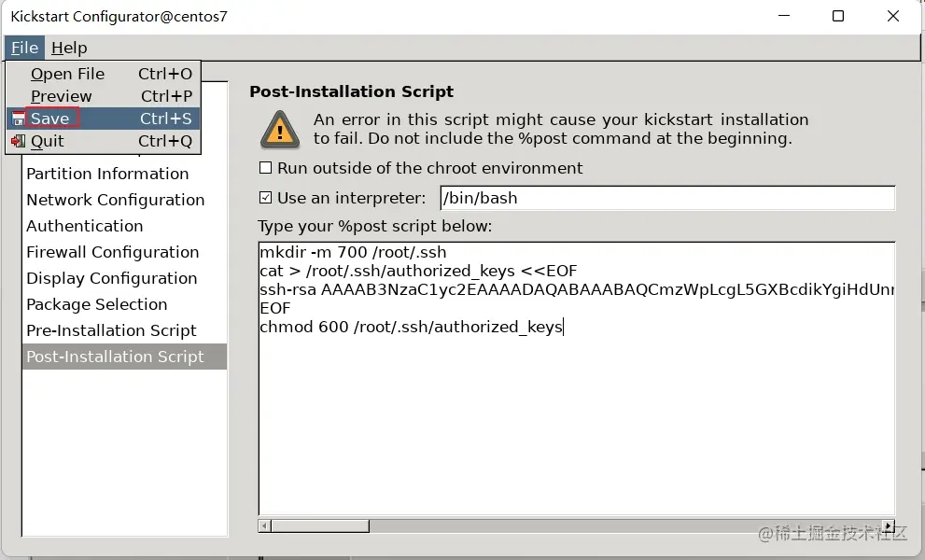The image size is (925, 560).
Task: Choose Open File from the File menu
Action: point(104,74)
